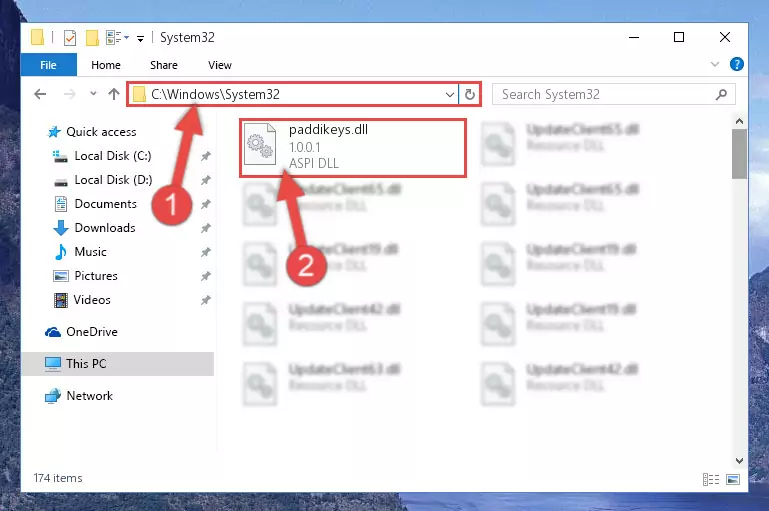This screenshot has height=511, width=769.
Task: Click the pin icon next to Music
Action: 205,252
